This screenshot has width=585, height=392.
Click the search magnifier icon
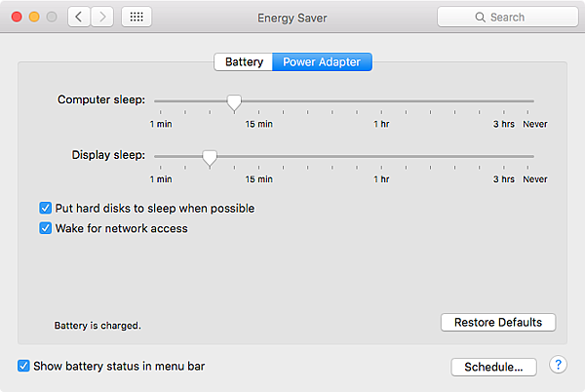pos(479,18)
